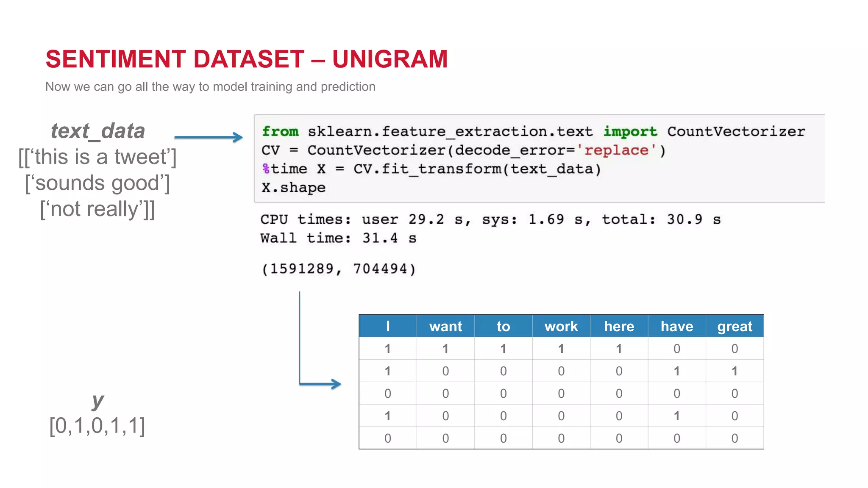Click the 'have' column header

coord(677,326)
